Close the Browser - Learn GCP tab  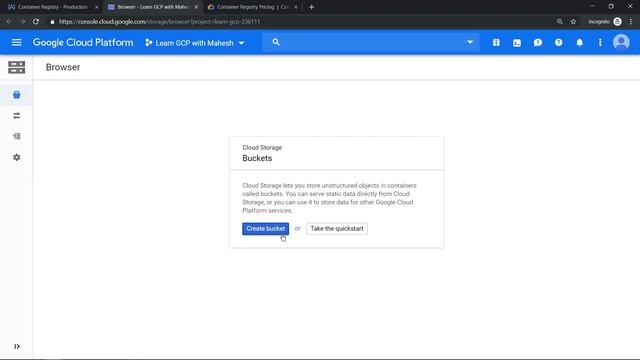pos(196,7)
